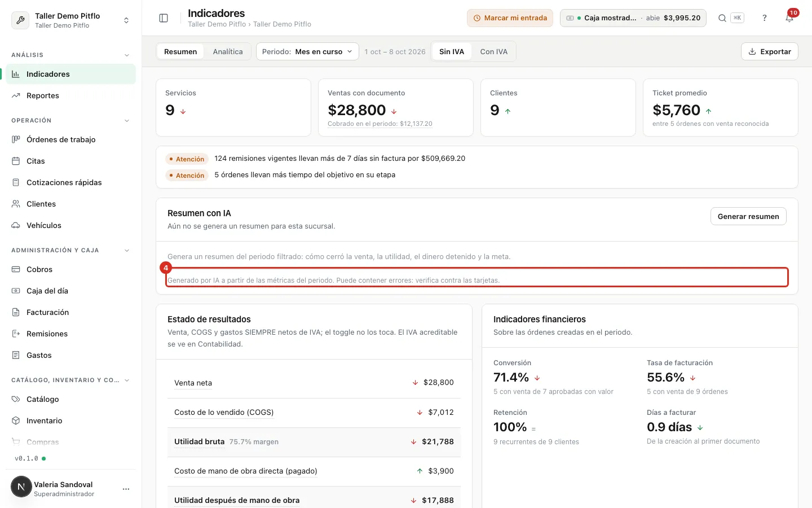The image size is (812, 508).
Task: Click the Catálogo tag icon
Action: tap(16, 399)
